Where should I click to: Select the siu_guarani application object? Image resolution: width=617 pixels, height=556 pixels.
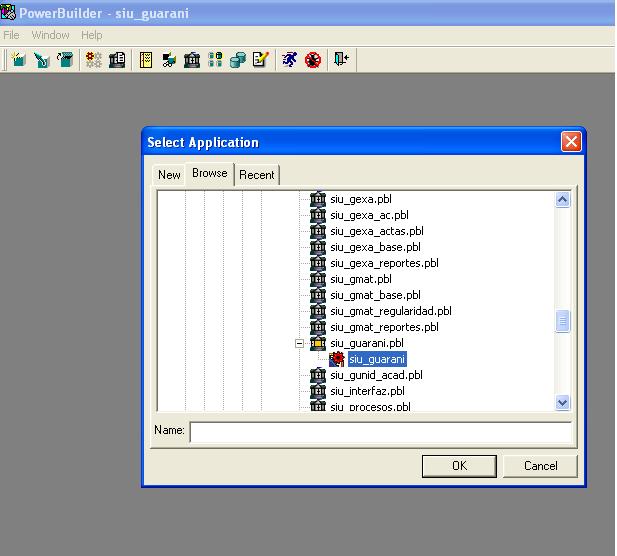(377, 359)
